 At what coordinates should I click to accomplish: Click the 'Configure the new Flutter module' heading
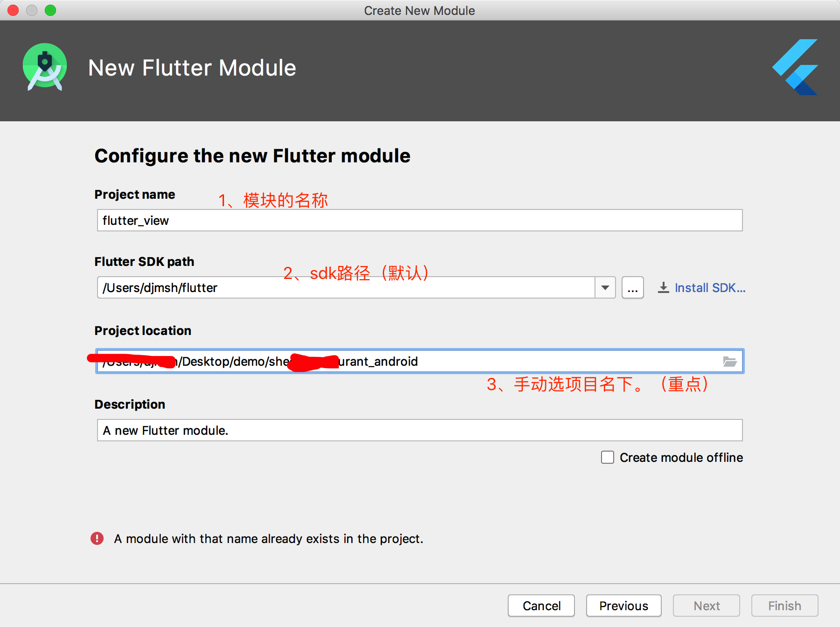(252, 156)
